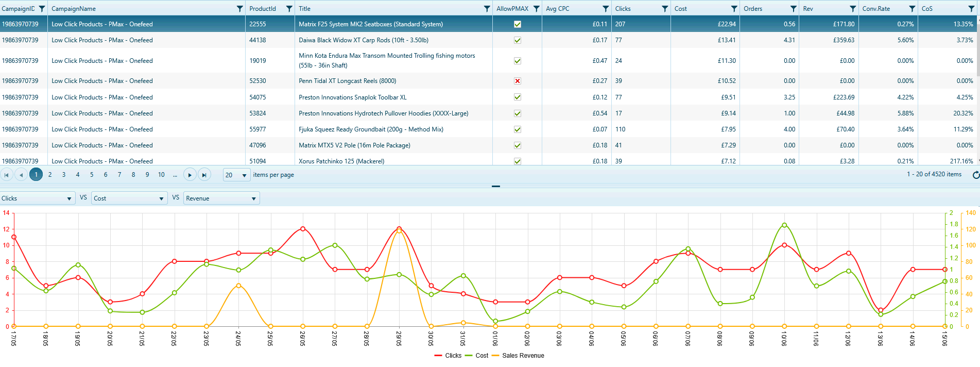Viewport: 980px width, 367px height.
Task: Toggle Sales Revenue series in legend
Action: (x=518, y=356)
